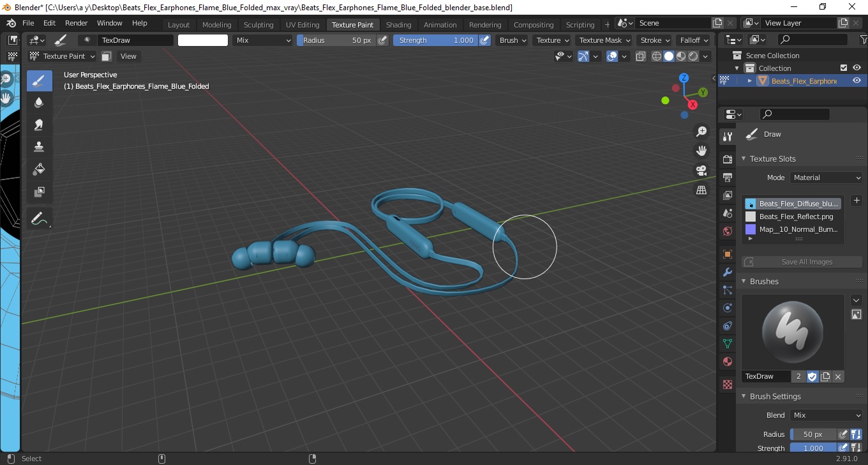Select the Clone stamp tool
This screenshot has height=465, width=868.
tap(39, 146)
